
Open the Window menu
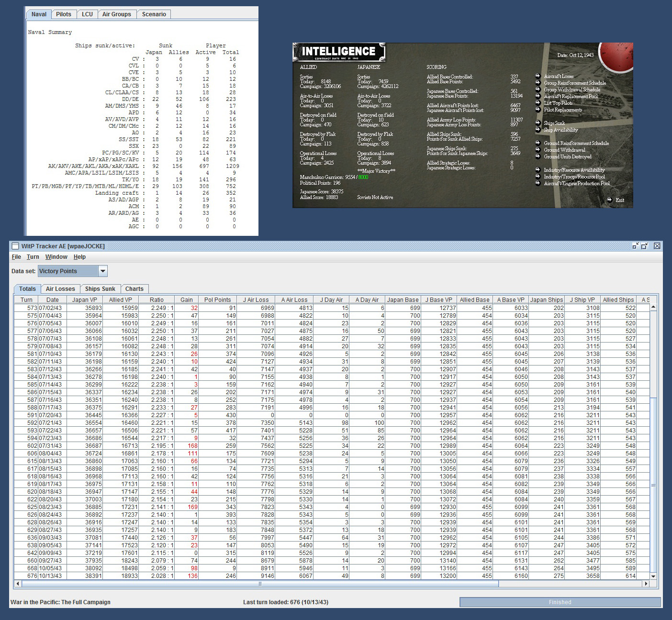(x=56, y=257)
